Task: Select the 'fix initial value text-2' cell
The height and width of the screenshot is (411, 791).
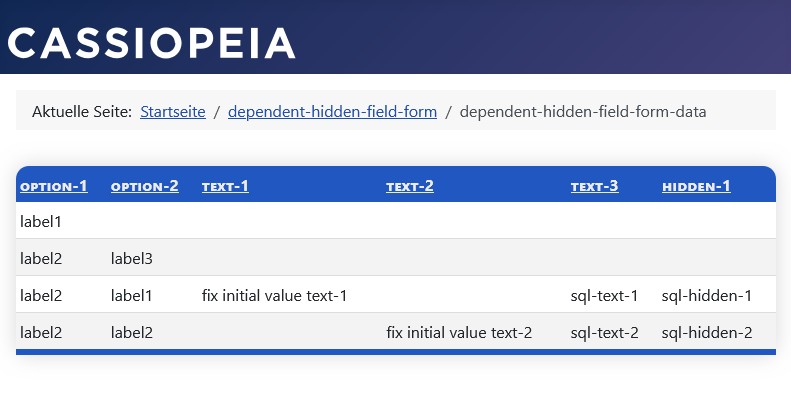Action: [459, 332]
